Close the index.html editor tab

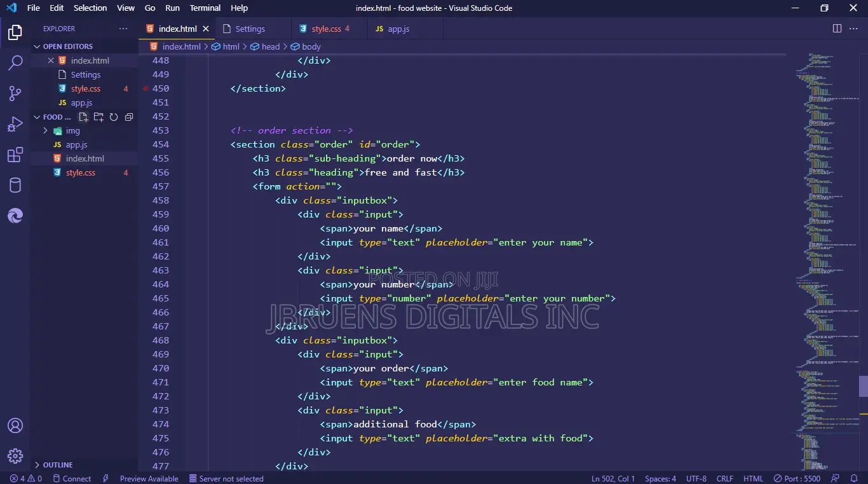tap(206, 29)
